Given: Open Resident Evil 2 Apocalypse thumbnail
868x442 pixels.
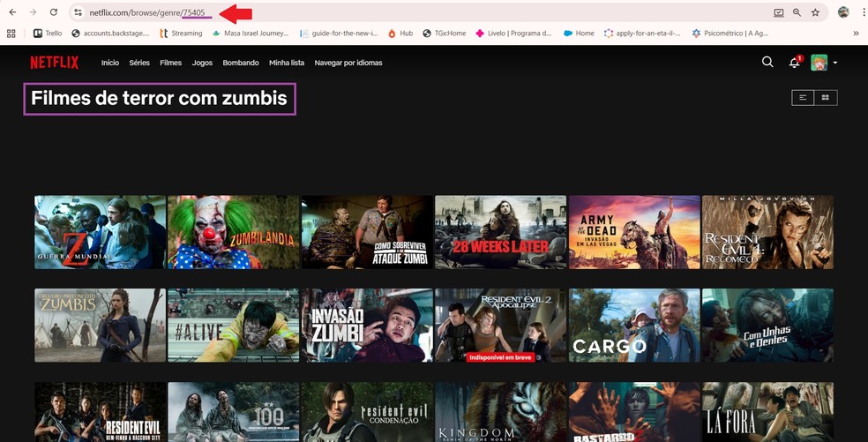Looking at the screenshot, I should [500, 326].
